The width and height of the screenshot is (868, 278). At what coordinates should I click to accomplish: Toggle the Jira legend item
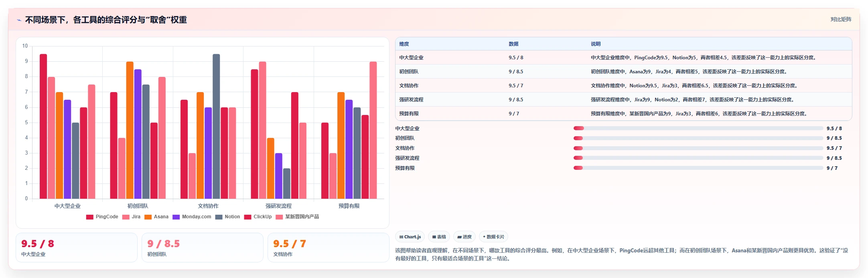click(132, 217)
